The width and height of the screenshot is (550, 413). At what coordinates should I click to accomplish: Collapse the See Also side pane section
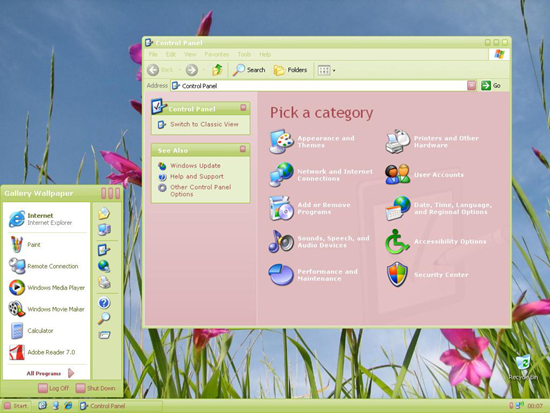[243, 149]
